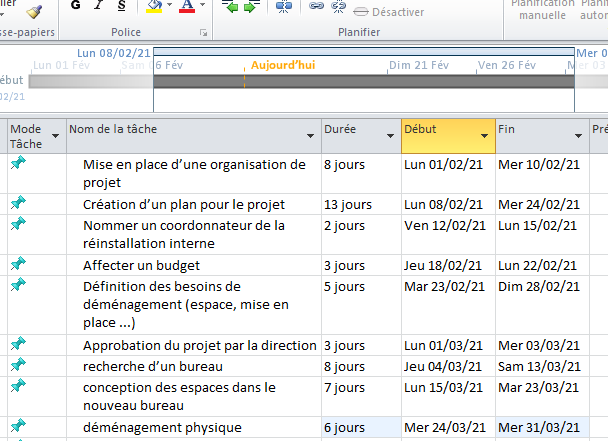Screen dimensions: 608x441
Task: Toggle underline formatting (S)
Action: pos(122,7)
